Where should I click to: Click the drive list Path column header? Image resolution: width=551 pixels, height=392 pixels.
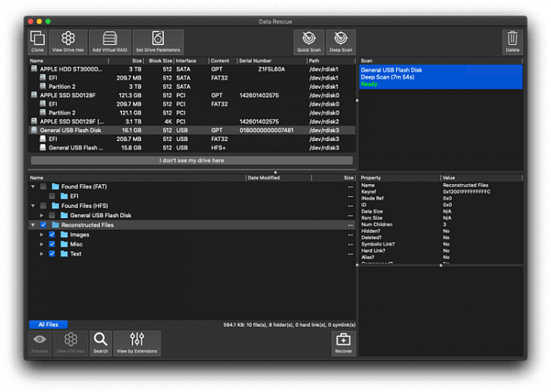(x=331, y=61)
